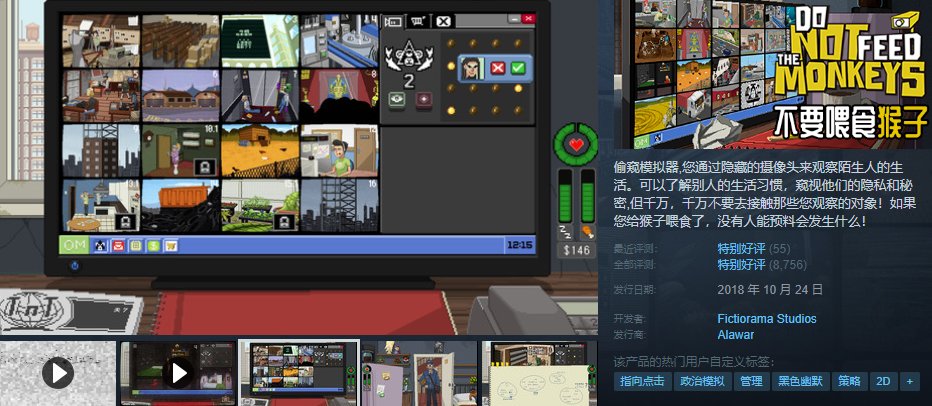
Task: Select the highlighted monitor screenshot thumbnail
Action: pos(299,373)
